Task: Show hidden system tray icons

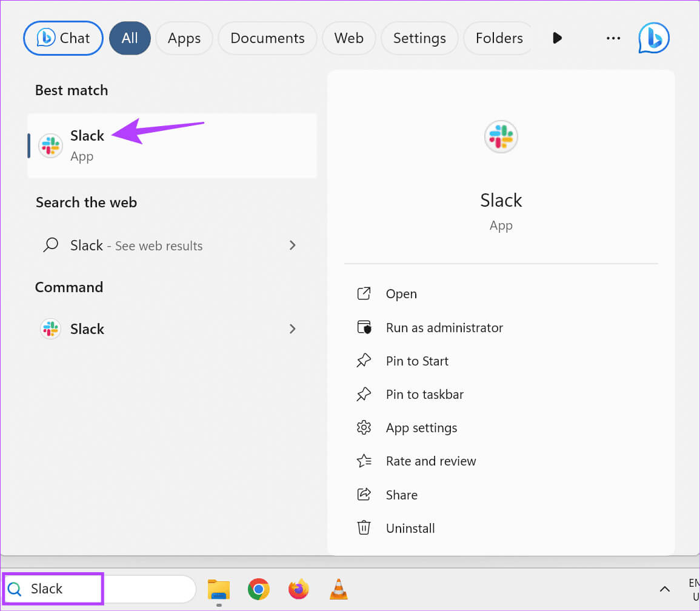Action: click(x=665, y=589)
